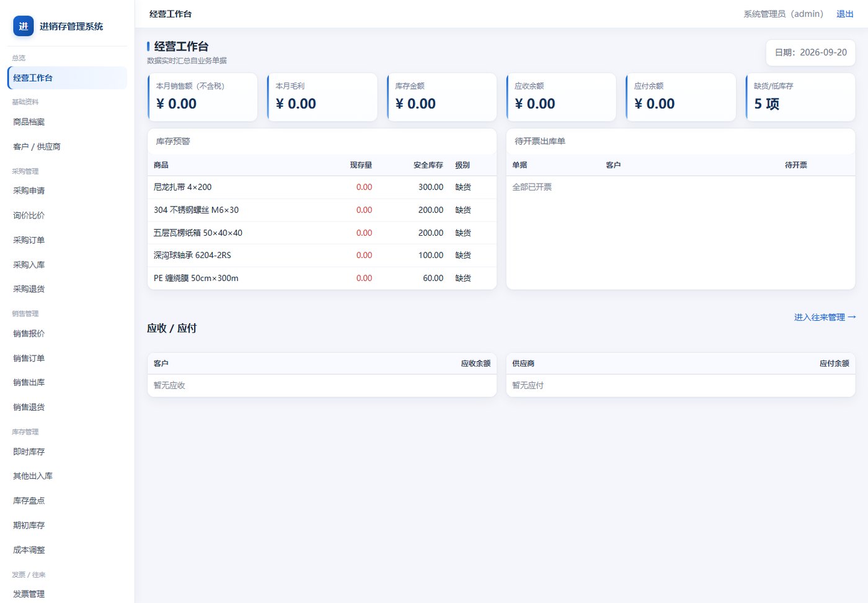
Task: Open 采购入库 from the sidebar
Action: 67,265
